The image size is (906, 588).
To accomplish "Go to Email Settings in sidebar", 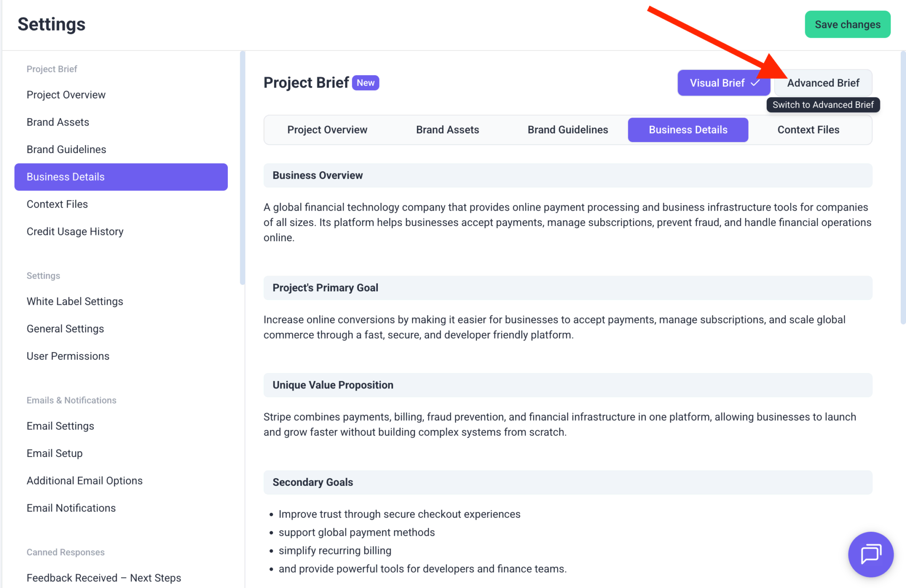I will [x=60, y=426].
